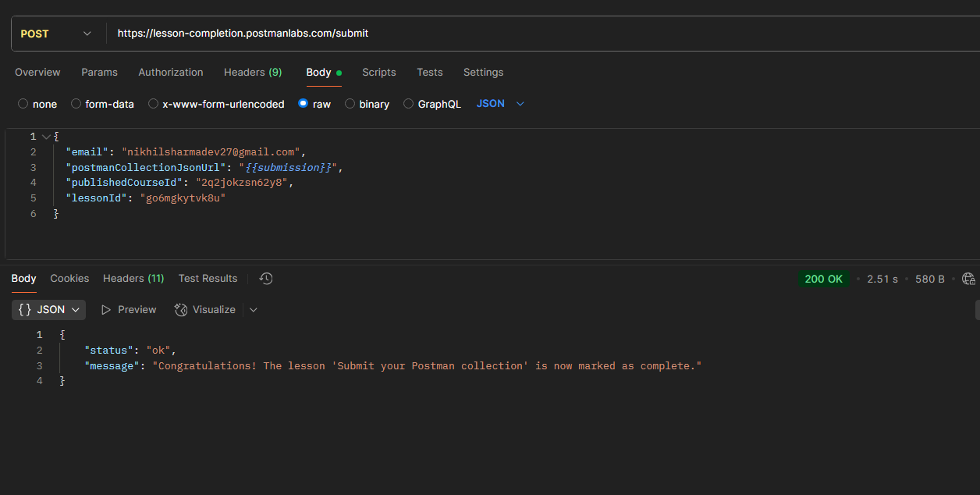Click the 200 OK status badge
Screen dimensions: 980x495
[825, 279]
